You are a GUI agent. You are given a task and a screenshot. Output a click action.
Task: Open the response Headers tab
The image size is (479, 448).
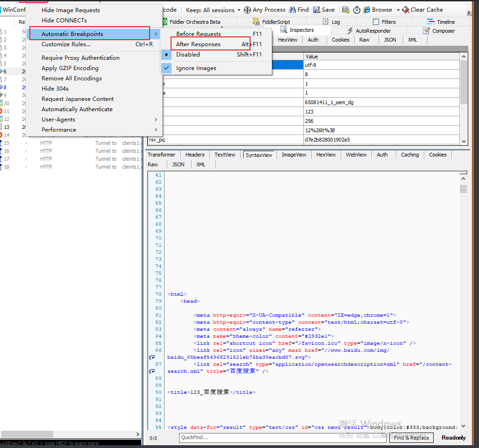[x=195, y=155]
